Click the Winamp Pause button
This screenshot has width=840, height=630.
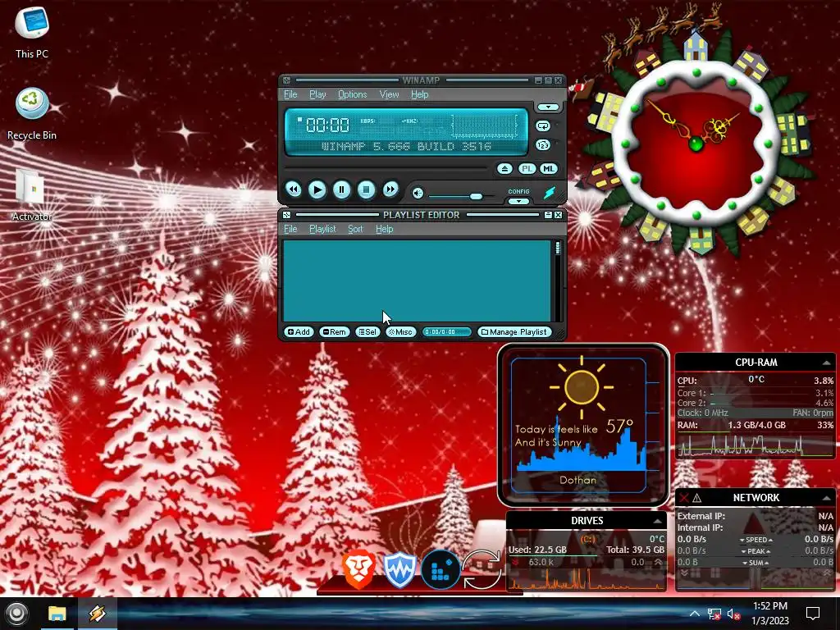coord(342,189)
